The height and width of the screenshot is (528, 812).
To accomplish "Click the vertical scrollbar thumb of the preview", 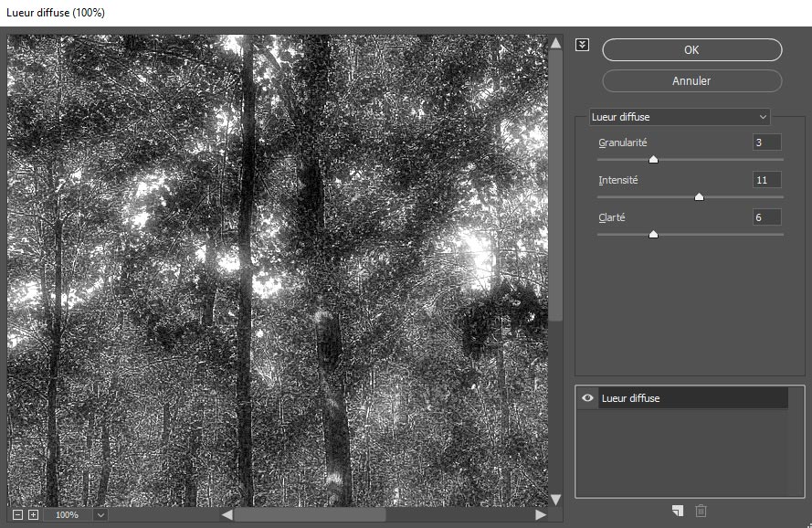I will pos(555,183).
